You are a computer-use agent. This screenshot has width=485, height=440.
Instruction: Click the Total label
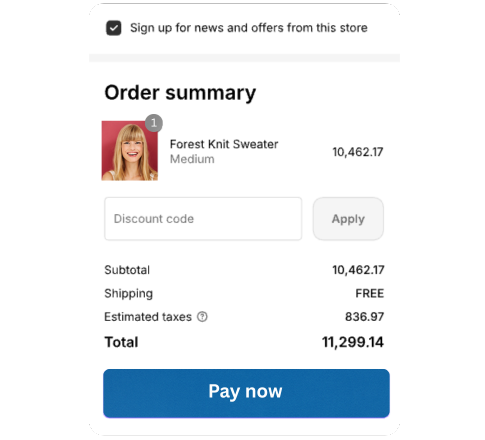(121, 342)
